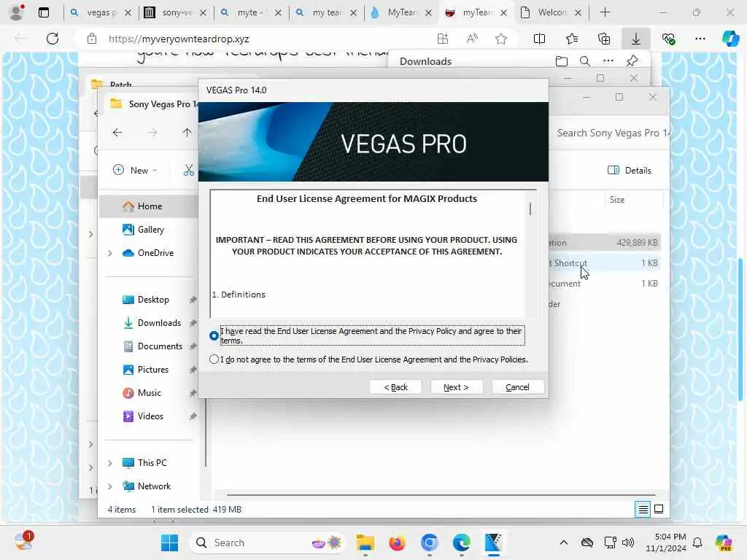This screenshot has height=560, width=747.
Task: Switch Explorer to large thumbnails view
Action: coord(659,510)
